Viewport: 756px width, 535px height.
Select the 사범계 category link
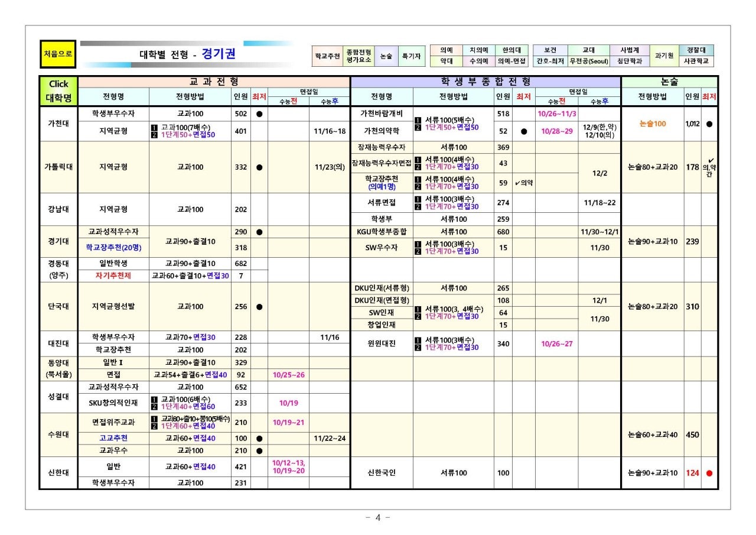tap(630, 50)
